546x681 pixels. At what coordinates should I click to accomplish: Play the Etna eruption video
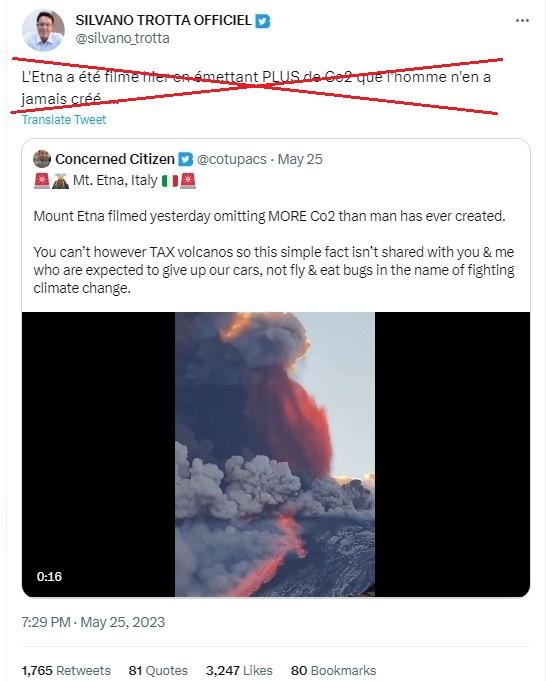click(x=275, y=454)
